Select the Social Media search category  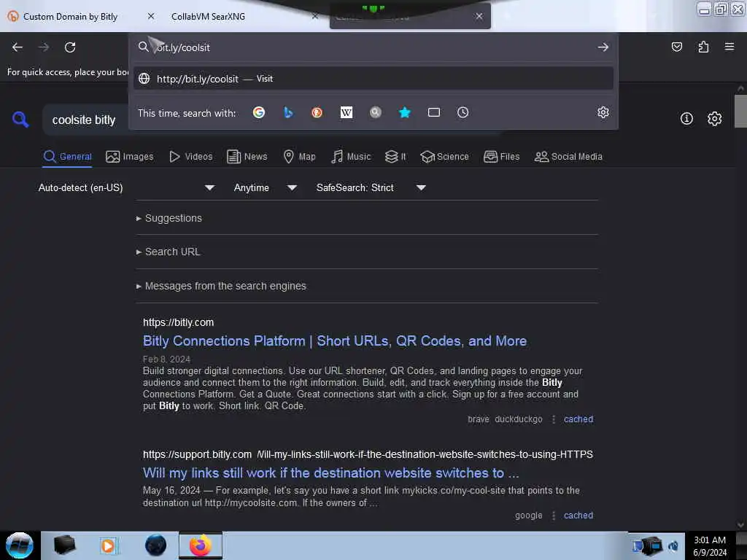click(568, 157)
